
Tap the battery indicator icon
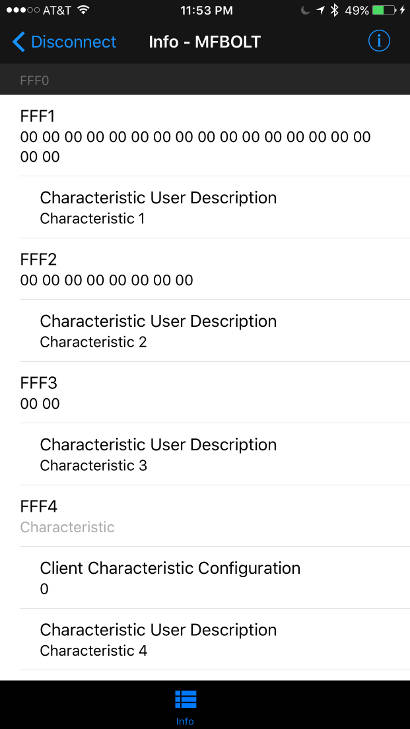[384, 10]
